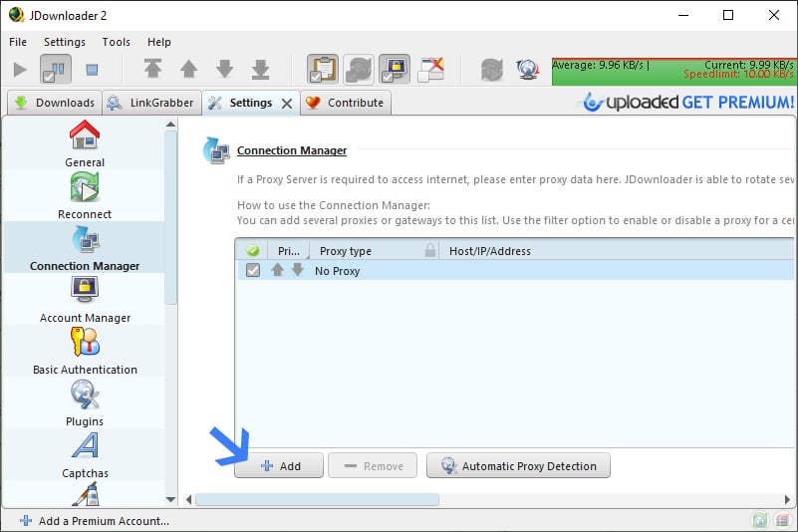Click Automatic Proxy Detection button
This screenshot has width=798, height=532.
pos(518,466)
